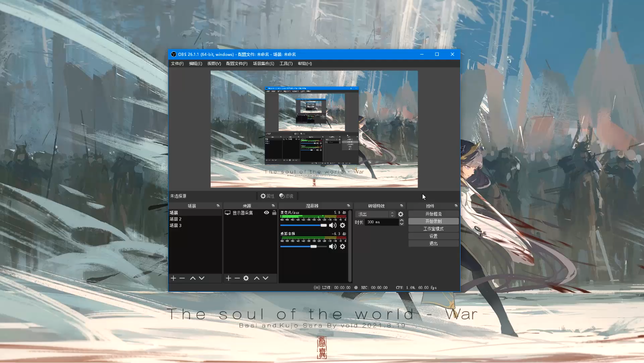This screenshot has height=363, width=644.
Task: Open 编辑(E) menu
Action: [x=195, y=63]
